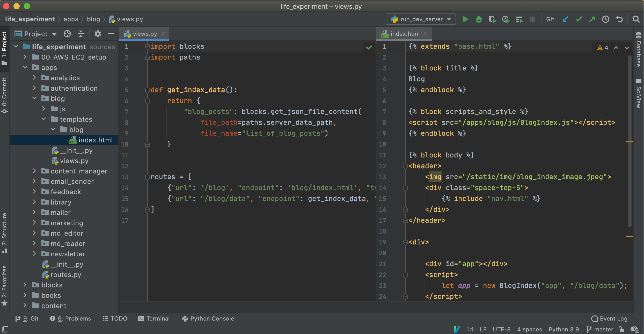Toggle the Database tool window stripe
The height and width of the screenshot is (334, 644).
click(638, 50)
